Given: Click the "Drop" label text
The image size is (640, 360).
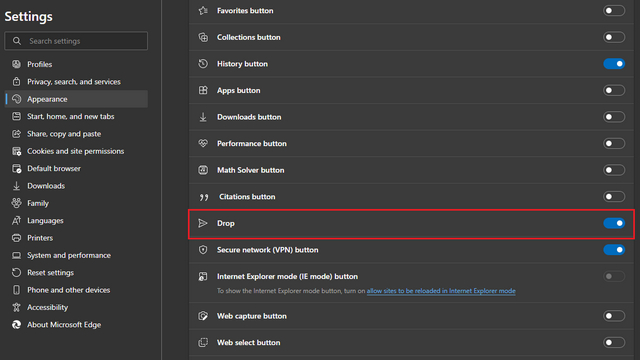Looking at the screenshot, I should pos(226,223).
